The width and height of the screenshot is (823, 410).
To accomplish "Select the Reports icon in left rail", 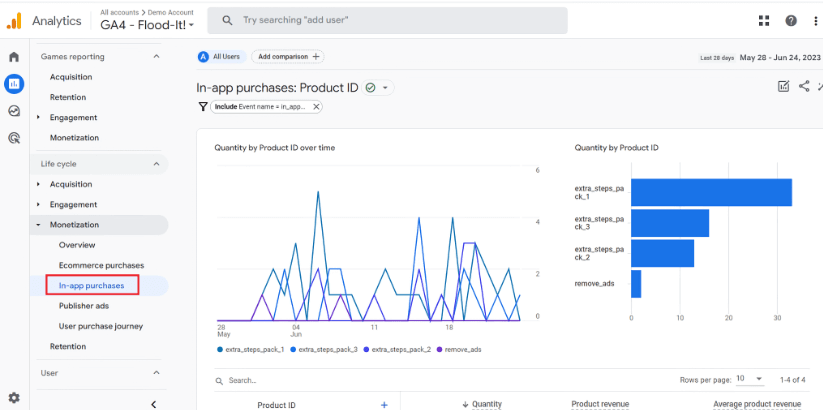I will pos(14,84).
